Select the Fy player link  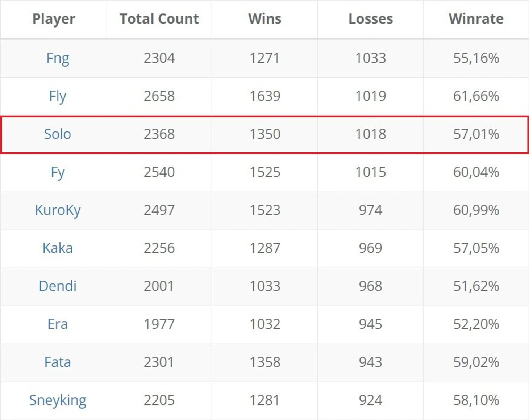[58, 172]
